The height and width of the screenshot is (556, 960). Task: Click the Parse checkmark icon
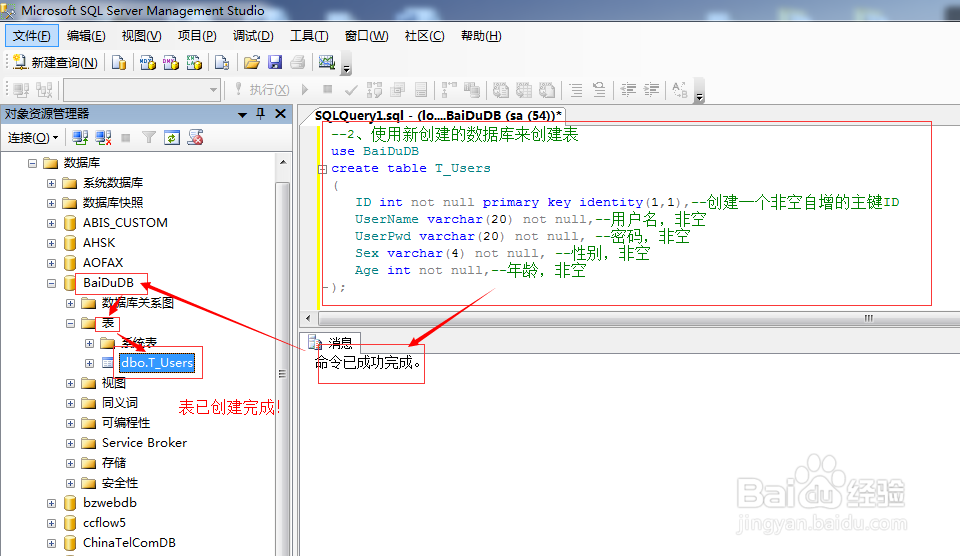(x=351, y=90)
